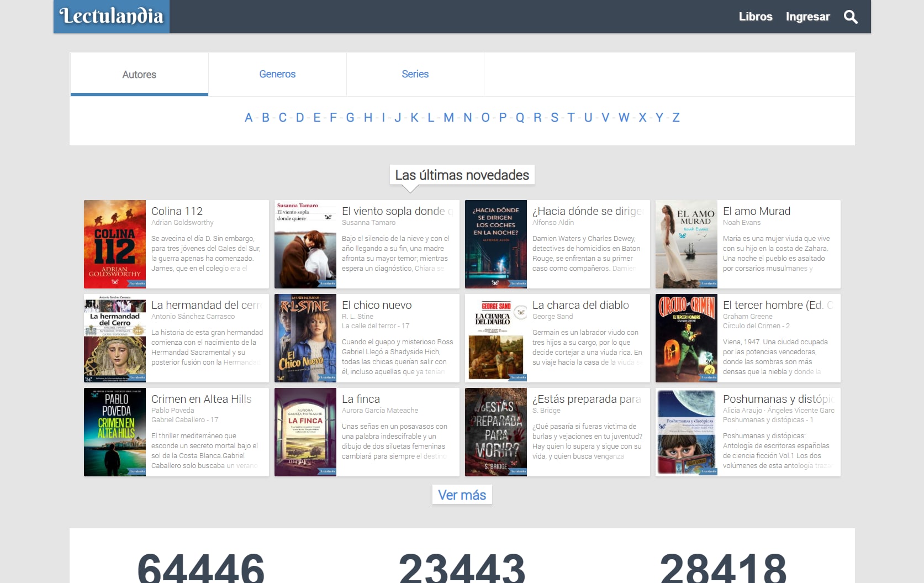View author Adrian Goldsworthy
The width and height of the screenshot is (924, 583).
click(x=182, y=222)
